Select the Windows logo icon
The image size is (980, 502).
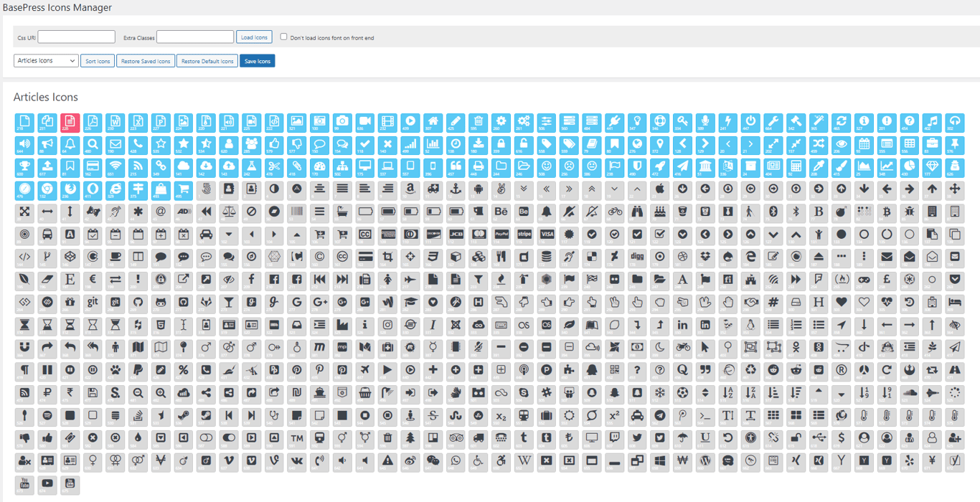pos(659,461)
